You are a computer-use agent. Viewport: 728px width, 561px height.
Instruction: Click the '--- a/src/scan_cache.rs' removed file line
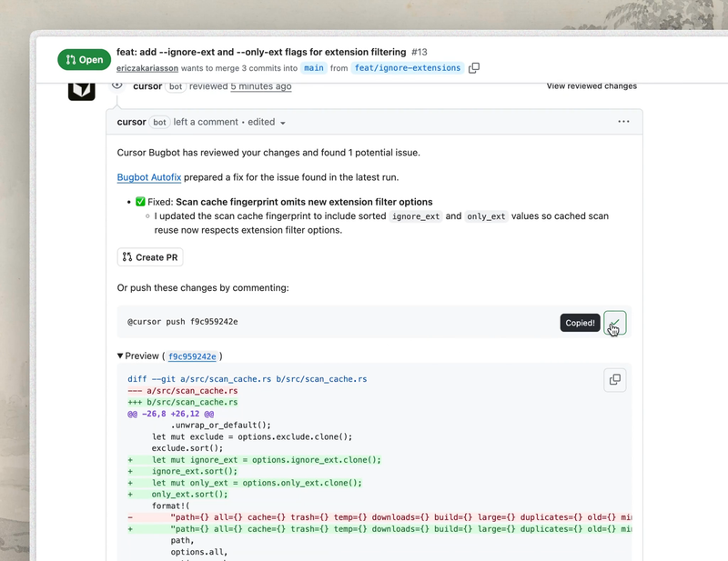pos(183,391)
